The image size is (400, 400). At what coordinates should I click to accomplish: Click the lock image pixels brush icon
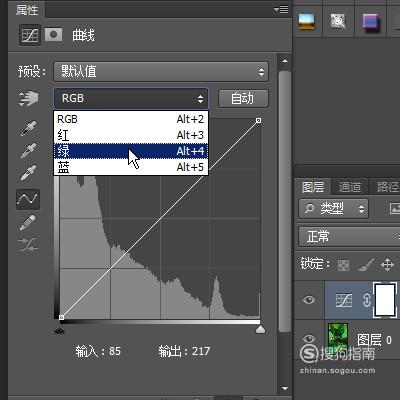click(x=366, y=265)
